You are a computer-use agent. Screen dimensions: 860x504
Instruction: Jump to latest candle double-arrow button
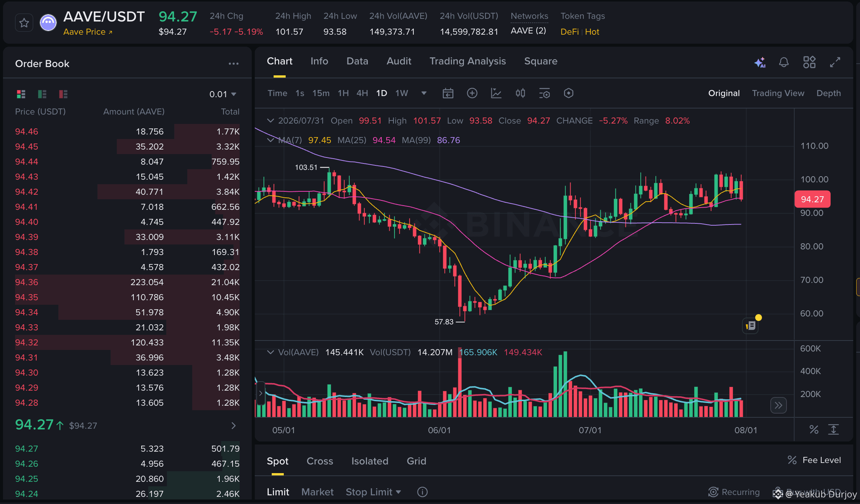pos(778,406)
